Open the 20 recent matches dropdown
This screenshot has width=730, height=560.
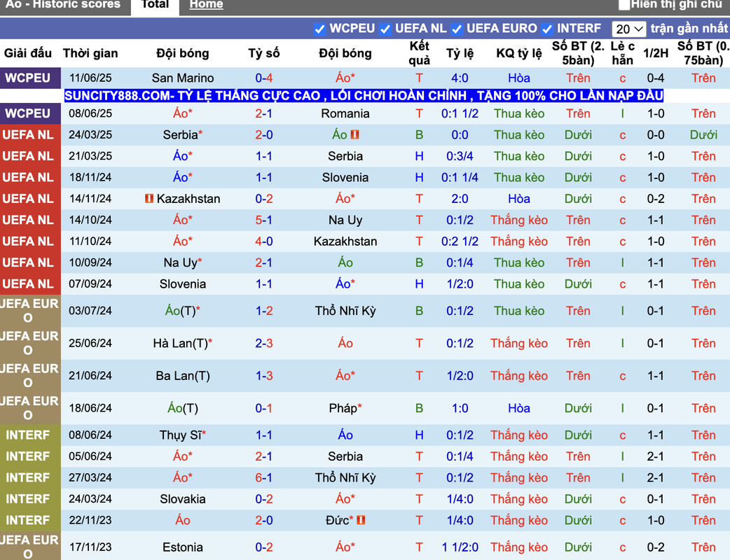628,29
